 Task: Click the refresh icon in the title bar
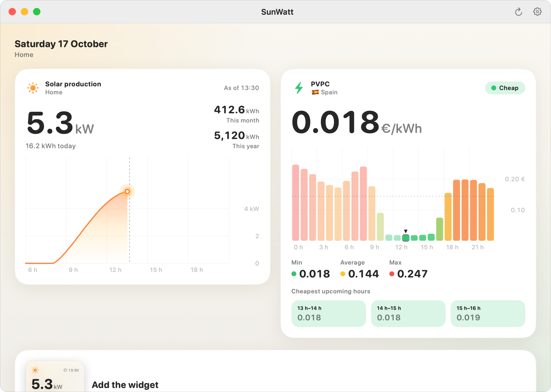(518, 12)
